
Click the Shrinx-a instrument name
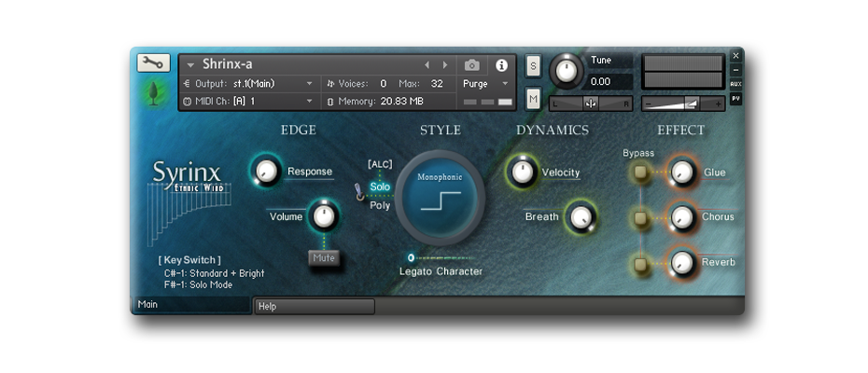[x=228, y=64]
